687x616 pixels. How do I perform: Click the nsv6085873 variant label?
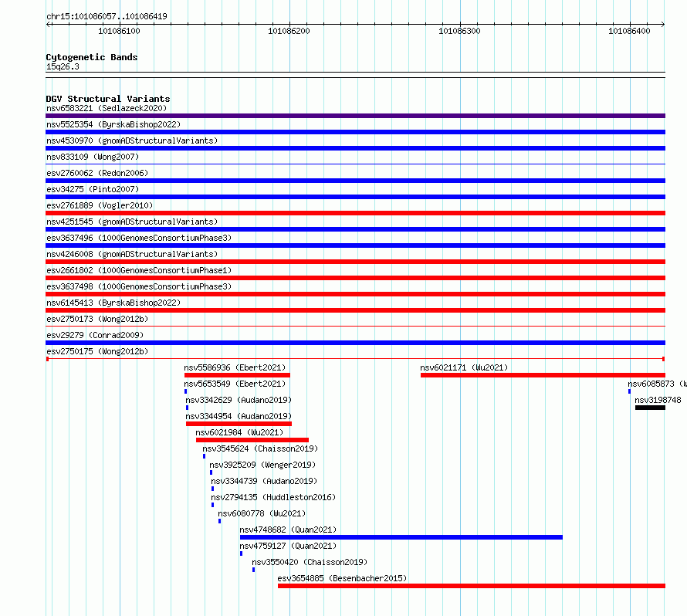[x=657, y=384]
